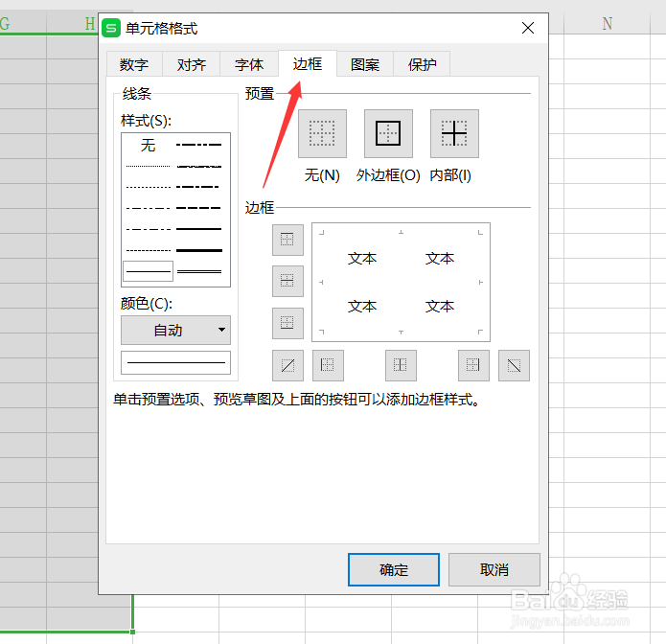Toggle the middle vertical border button
Image resolution: width=666 pixels, height=644 pixels.
coord(401,365)
